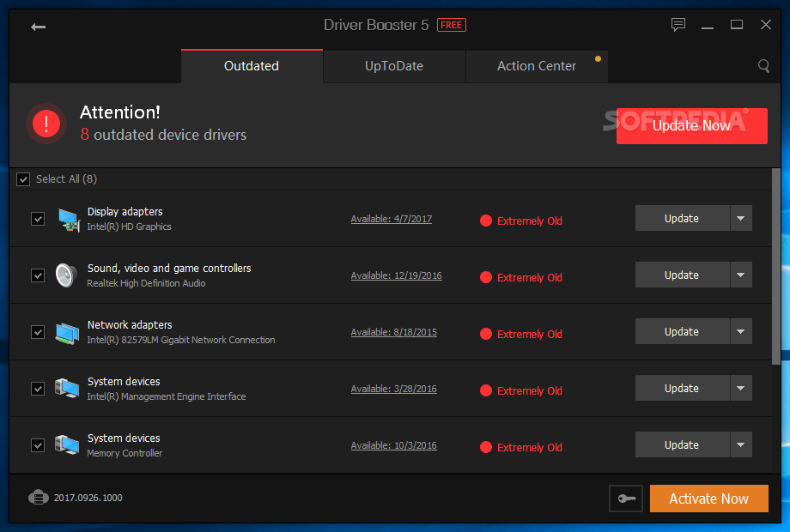This screenshot has height=532, width=790.
Task: Open Update options dropdown for Realtek audio
Action: click(x=741, y=275)
